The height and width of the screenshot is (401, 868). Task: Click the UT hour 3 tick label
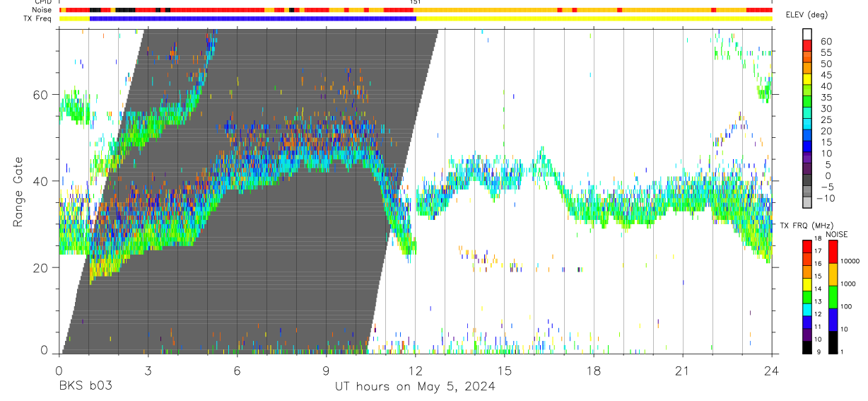pyautogui.click(x=148, y=371)
